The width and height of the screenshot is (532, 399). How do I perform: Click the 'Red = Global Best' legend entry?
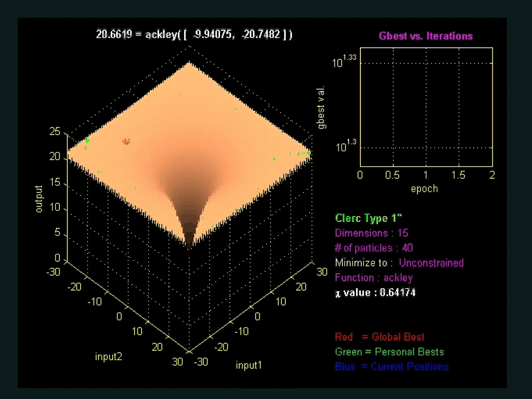coord(379,337)
